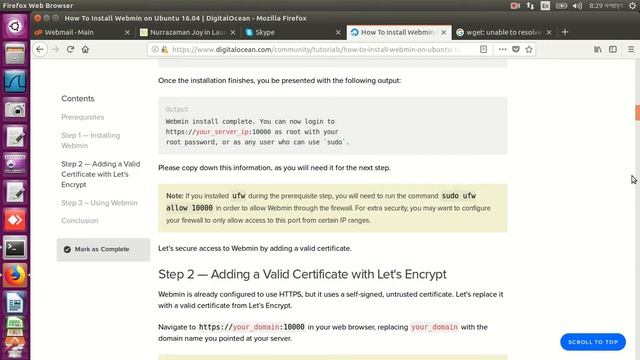Screen dimensions: 640x360
Task: Toggle the sidebar view icon
Action: (x=613, y=49)
